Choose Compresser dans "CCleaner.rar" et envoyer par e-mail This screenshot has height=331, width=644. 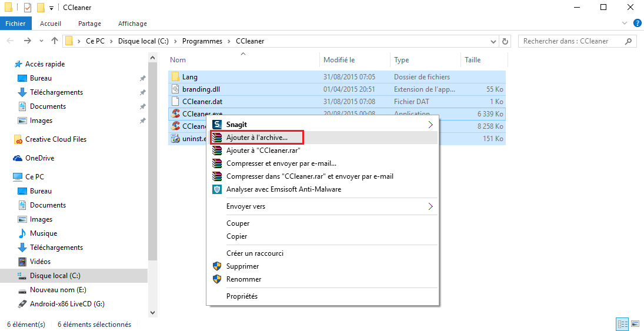coord(322,176)
